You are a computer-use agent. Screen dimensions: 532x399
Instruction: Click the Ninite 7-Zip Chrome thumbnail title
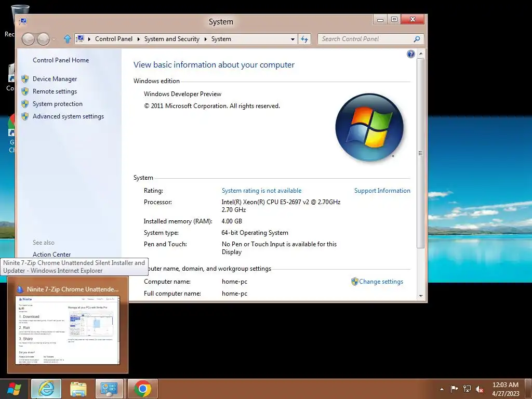pyautogui.click(x=73, y=289)
